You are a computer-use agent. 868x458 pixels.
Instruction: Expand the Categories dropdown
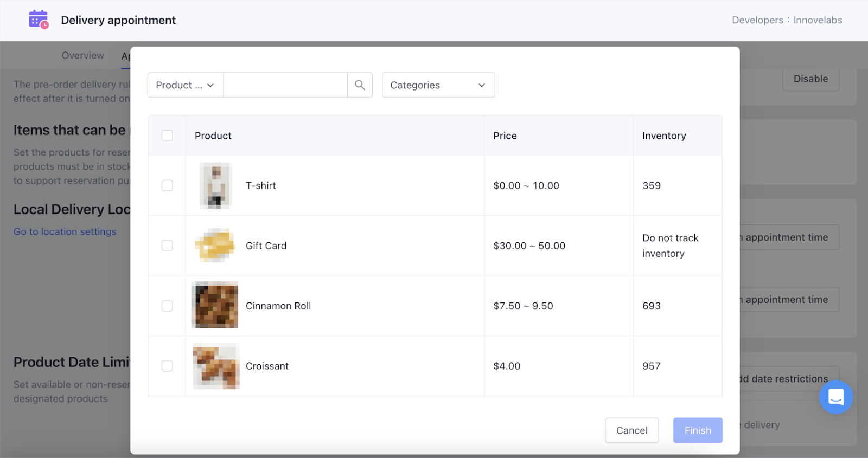point(438,85)
